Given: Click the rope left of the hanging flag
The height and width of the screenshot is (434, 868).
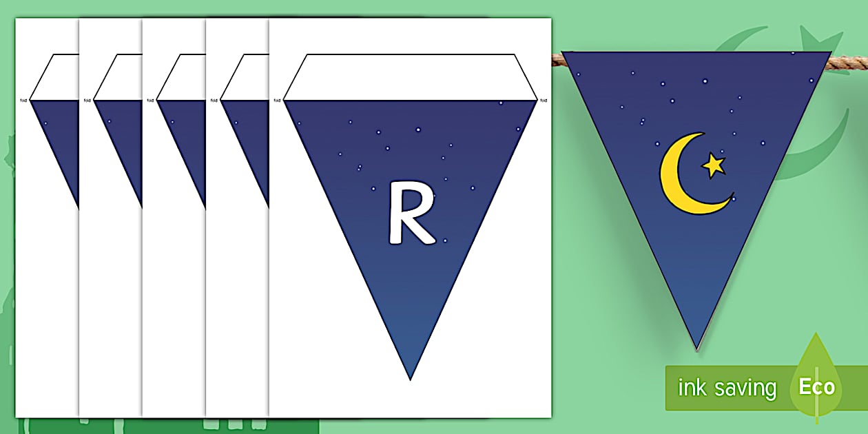Looking at the screenshot, I should click(557, 61).
